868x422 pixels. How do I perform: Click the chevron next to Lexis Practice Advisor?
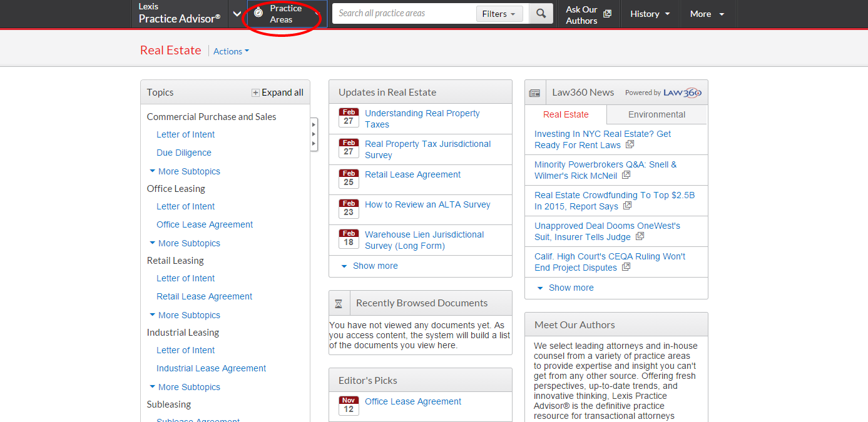(x=237, y=14)
